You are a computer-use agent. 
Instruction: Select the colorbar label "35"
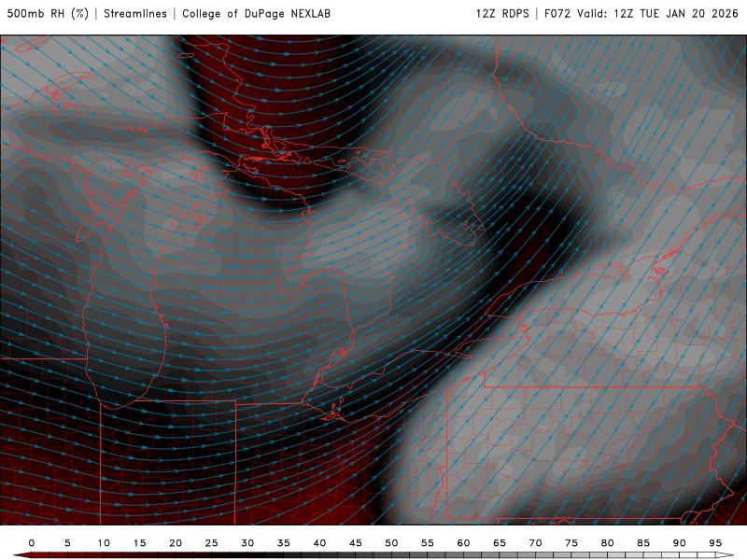284,543
